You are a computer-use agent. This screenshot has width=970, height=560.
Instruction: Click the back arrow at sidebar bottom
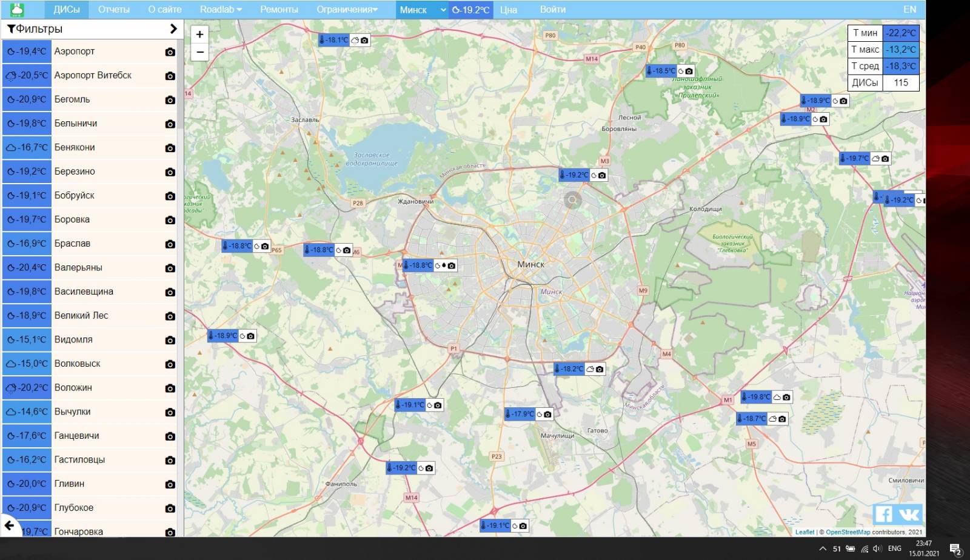(9, 525)
